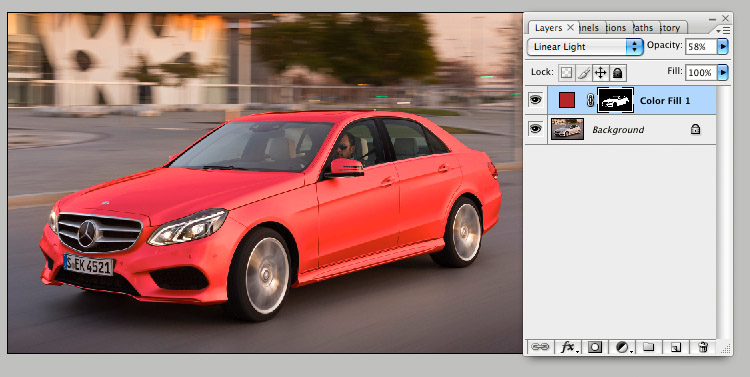
Task: Click the link layers icon
Action: 540,347
